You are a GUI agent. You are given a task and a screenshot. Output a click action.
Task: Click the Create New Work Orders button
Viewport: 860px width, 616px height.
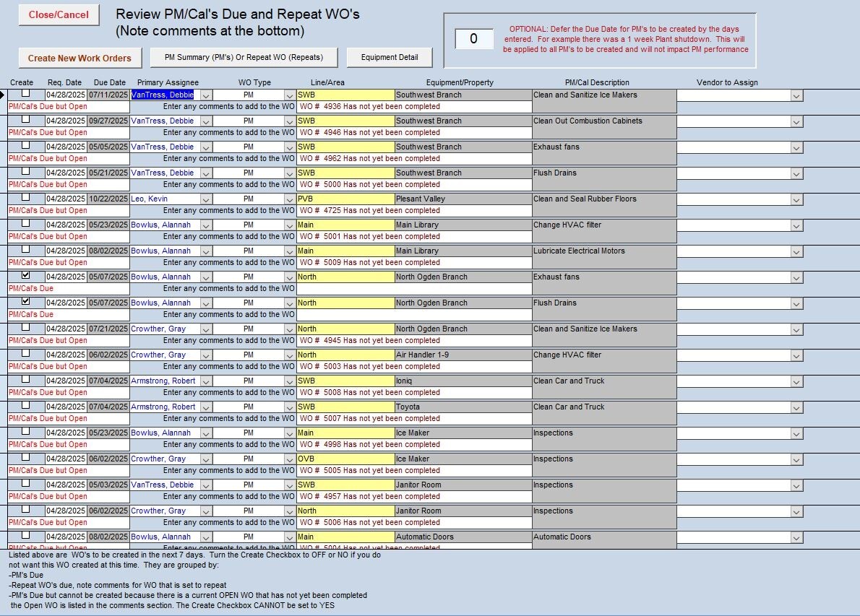click(79, 58)
